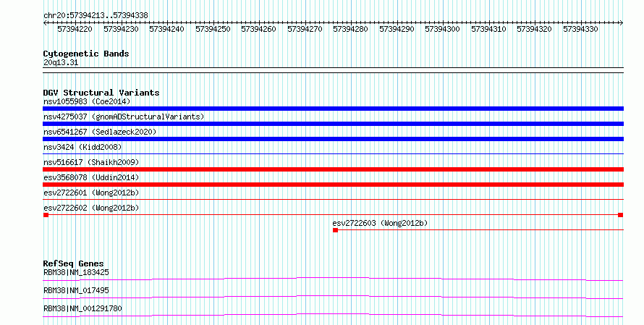Screen dimensions: 644x325
Task: Open variant esv2722603 (Wong2012b) label
Action: pyautogui.click(x=380, y=223)
